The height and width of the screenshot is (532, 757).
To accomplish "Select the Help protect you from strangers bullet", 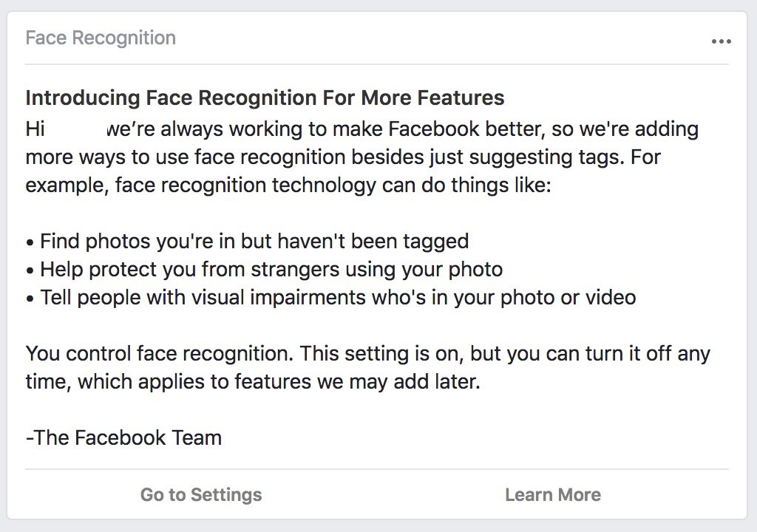I will pyautogui.click(x=264, y=270).
